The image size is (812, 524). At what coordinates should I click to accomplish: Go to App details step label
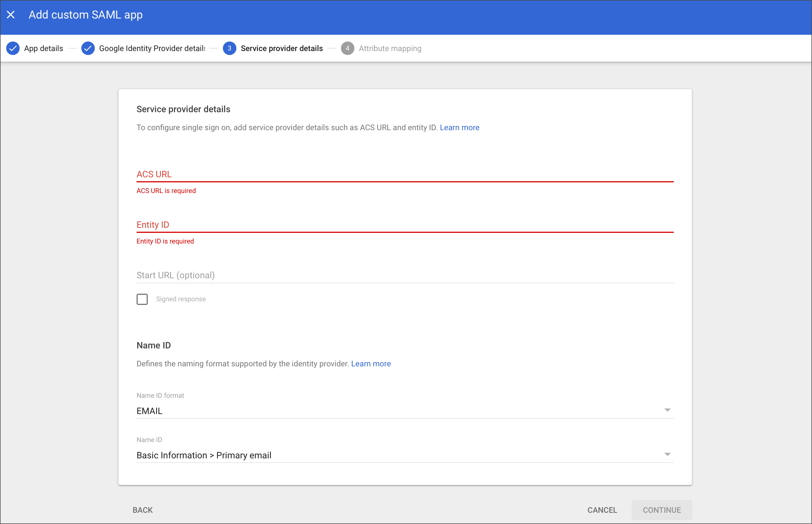coord(43,48)
